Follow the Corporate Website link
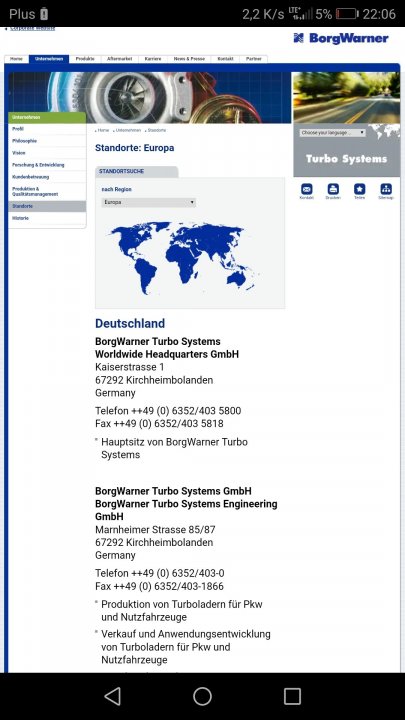Screen dimensions: 405x720 tap(32, 28)
